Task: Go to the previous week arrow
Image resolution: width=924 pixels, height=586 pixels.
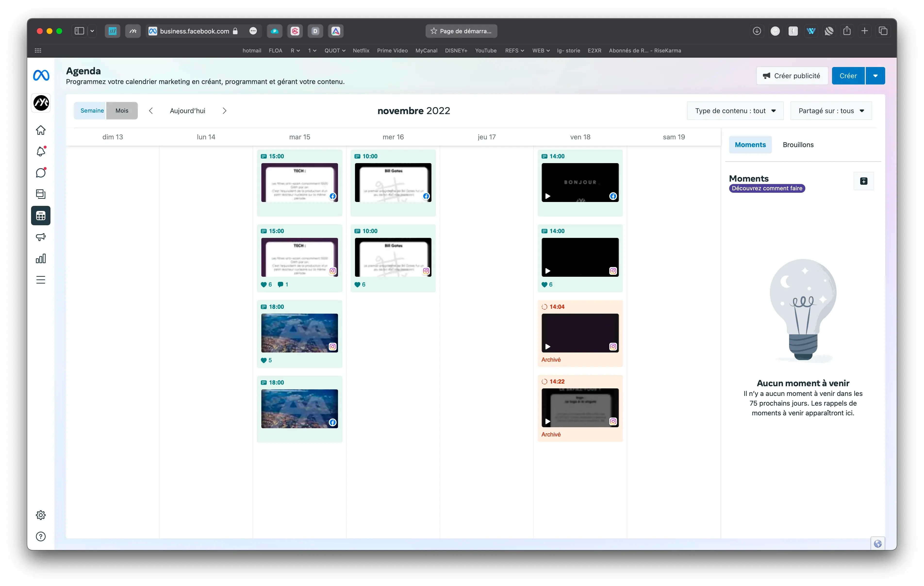Action: [151, 111]
